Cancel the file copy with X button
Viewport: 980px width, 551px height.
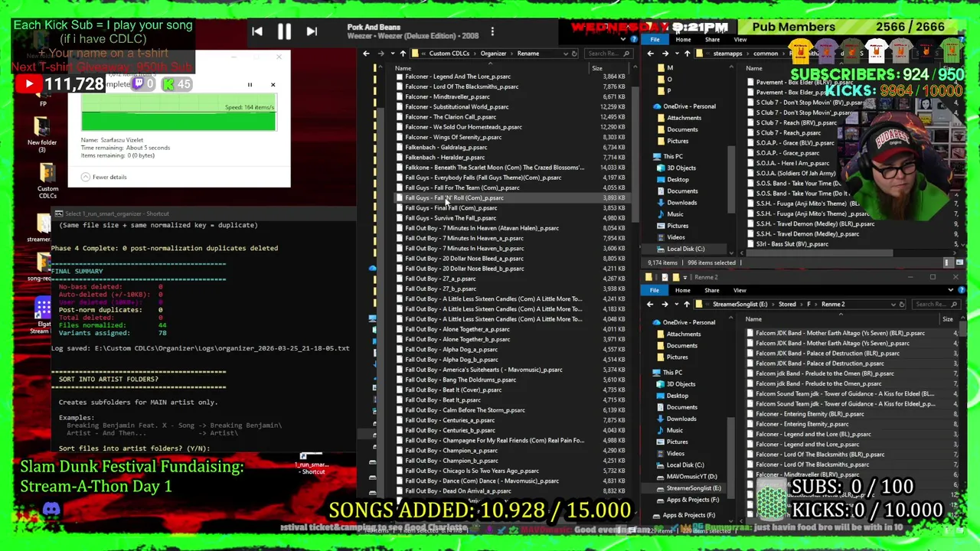click(x=273, y=85)
